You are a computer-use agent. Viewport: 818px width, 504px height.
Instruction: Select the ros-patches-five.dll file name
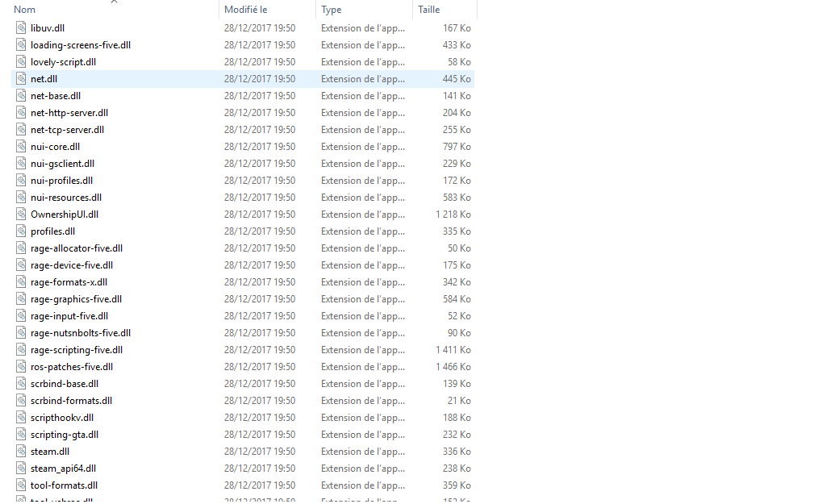72,367
